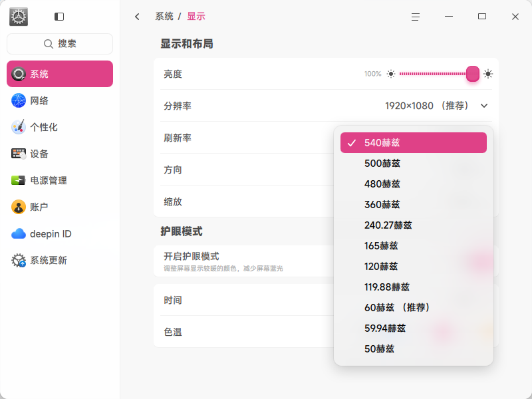Click the 系统 sidebar icon
The image size is (532, 399).
click(x=19, y=74)
